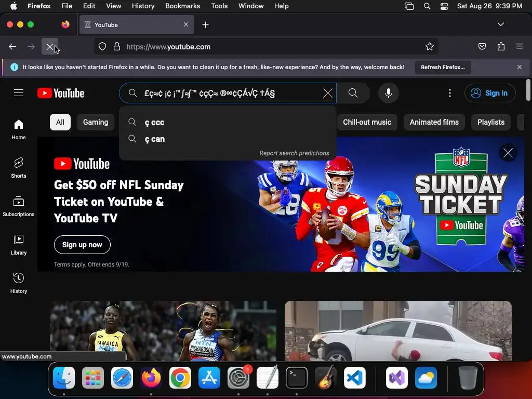Open the Edit menu
The height and width of the screenshot is (399, 532).
[x=89, y=6]
